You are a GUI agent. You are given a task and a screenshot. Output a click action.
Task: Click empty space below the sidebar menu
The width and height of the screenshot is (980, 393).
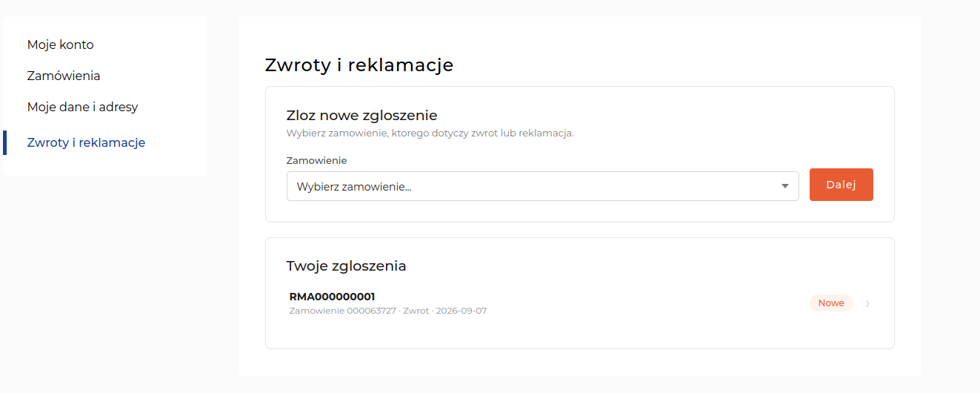coord(105,282)
